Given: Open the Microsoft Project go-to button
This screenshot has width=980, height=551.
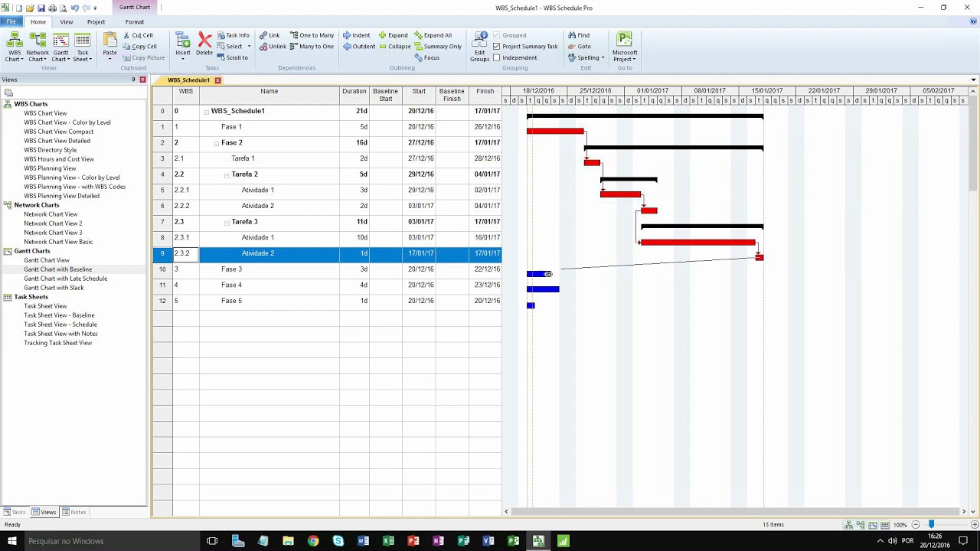Looking at the screenshot, I should [625, 47].
